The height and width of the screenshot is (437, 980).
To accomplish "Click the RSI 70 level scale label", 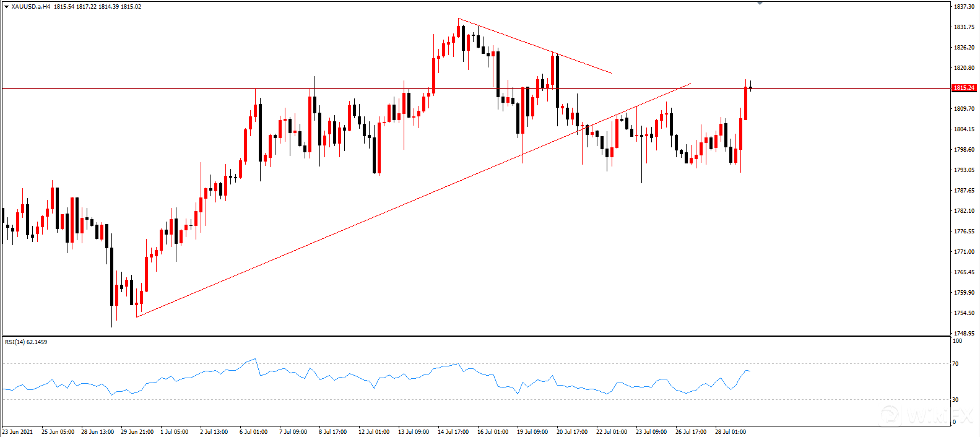I will (x=956, y=364).
